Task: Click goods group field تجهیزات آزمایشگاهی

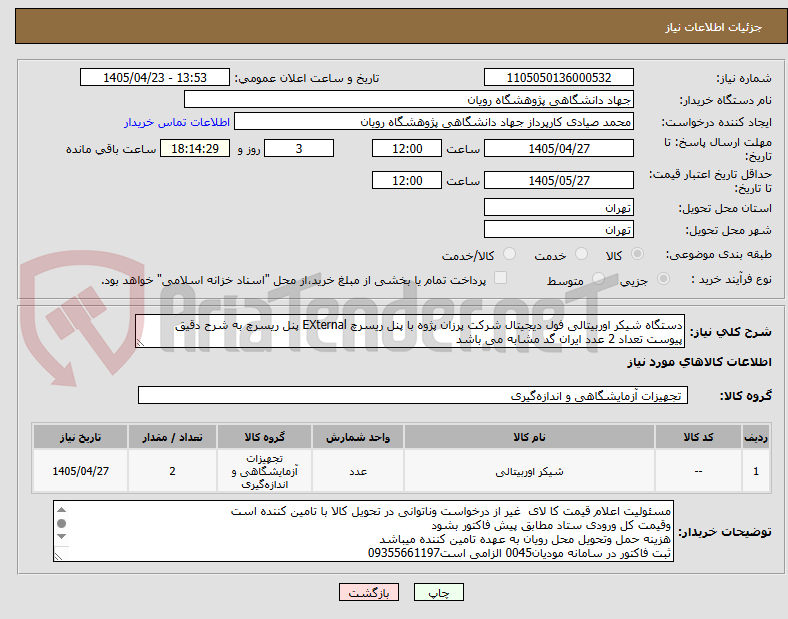Action: point(413,395)
